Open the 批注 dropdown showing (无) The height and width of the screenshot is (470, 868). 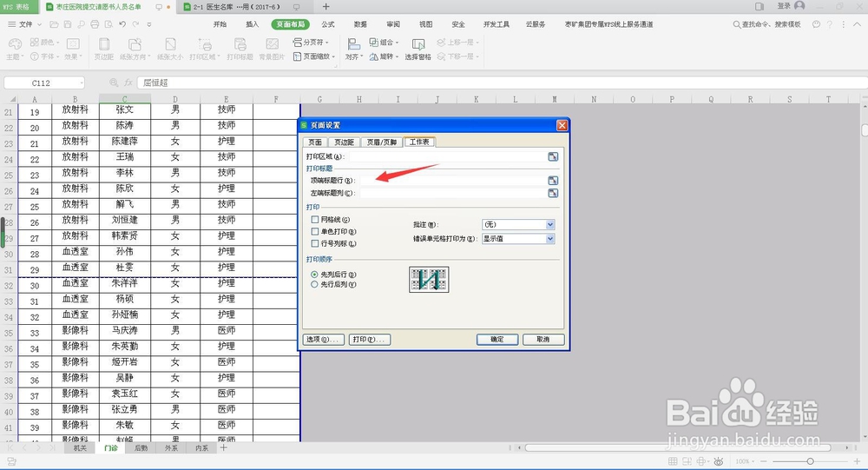pos(518,224)
